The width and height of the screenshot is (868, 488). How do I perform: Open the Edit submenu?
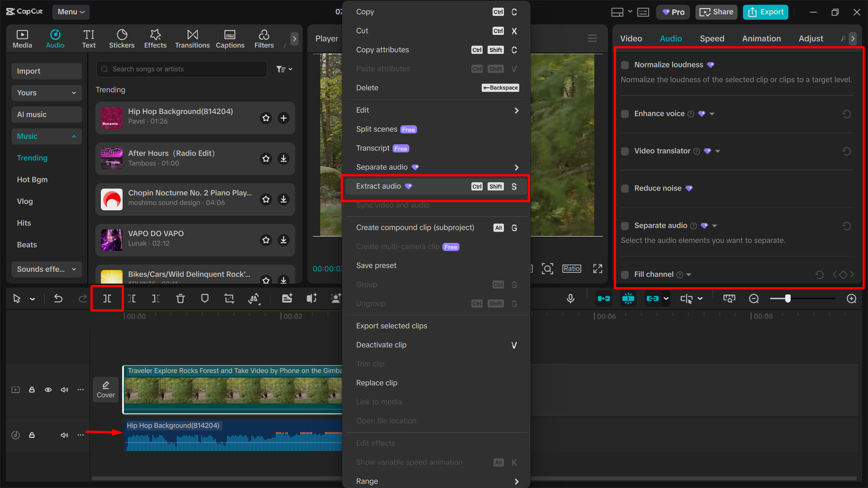[436, 110]
